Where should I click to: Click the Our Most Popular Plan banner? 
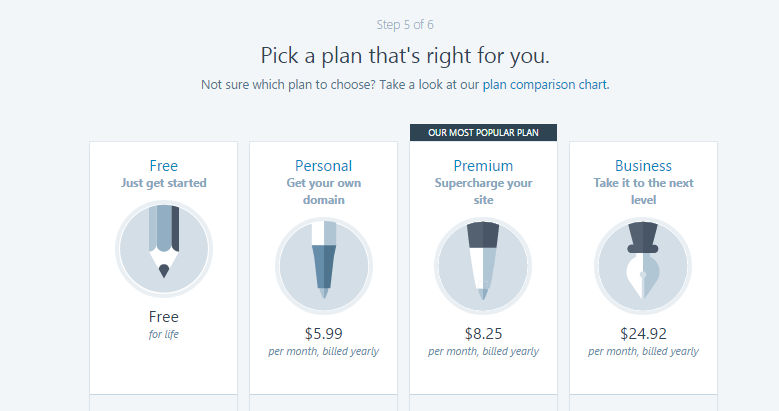[483, 133]
